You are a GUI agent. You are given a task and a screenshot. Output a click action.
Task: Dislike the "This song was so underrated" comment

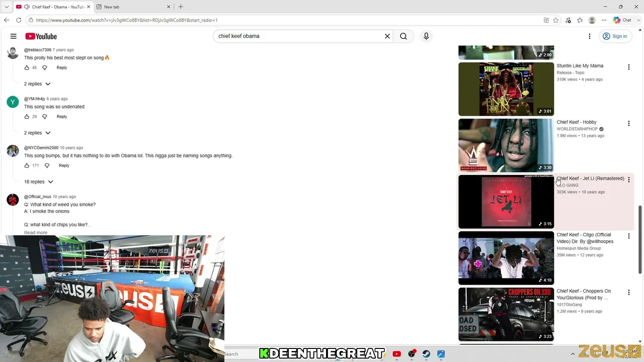[x=44, y=117]
